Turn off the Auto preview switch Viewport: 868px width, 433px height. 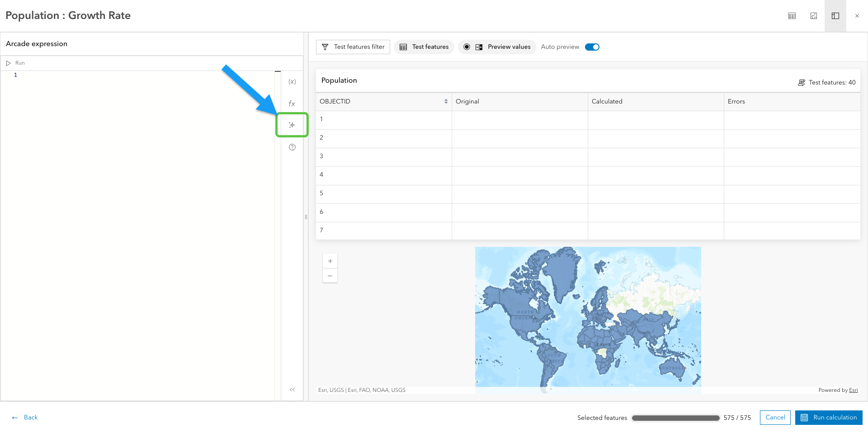pos(592,47)
